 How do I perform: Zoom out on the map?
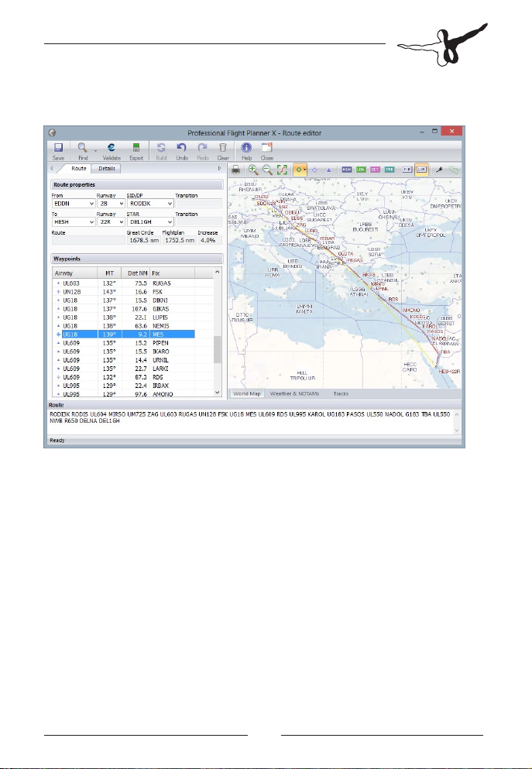[x=267, y=170]
